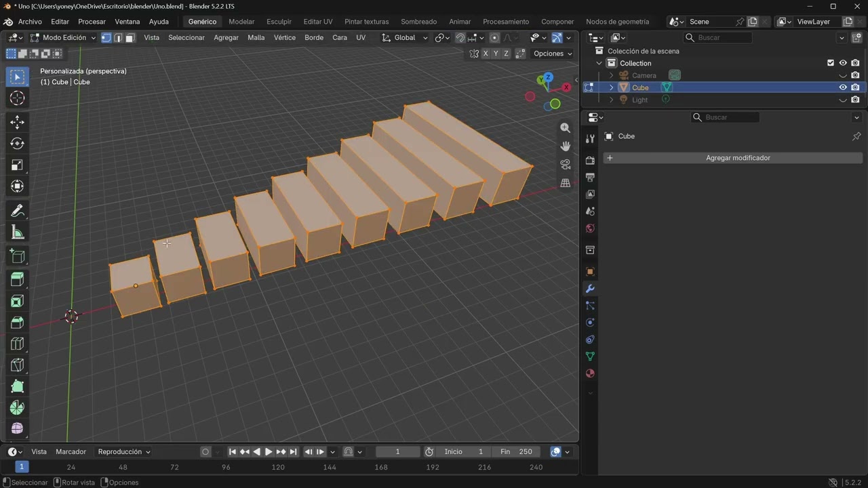Open the Object Data properties tab
The height and width of the screenshot is (488, 868).
point(590,357)
